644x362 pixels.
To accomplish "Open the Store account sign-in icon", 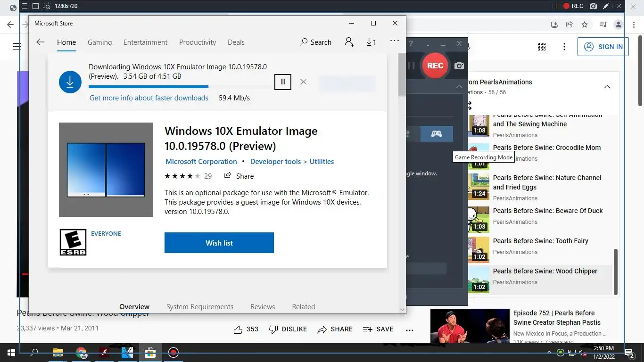I will pyautogui.click(x=349, y=42).
